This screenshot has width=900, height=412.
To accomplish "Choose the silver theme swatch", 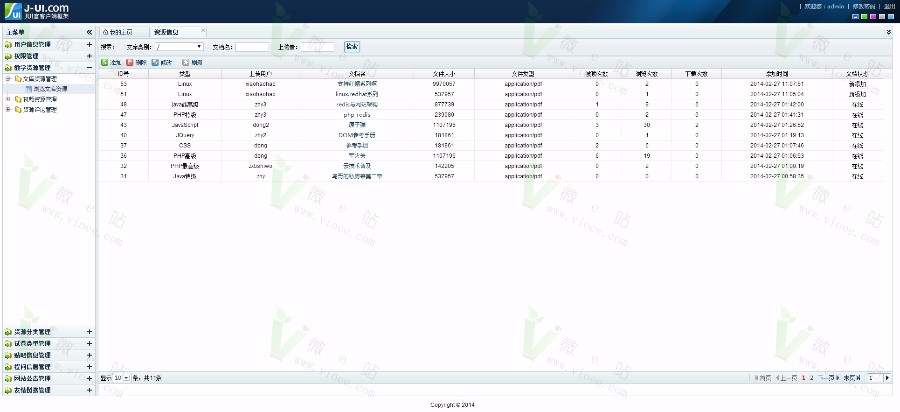I will click(882, 17).
